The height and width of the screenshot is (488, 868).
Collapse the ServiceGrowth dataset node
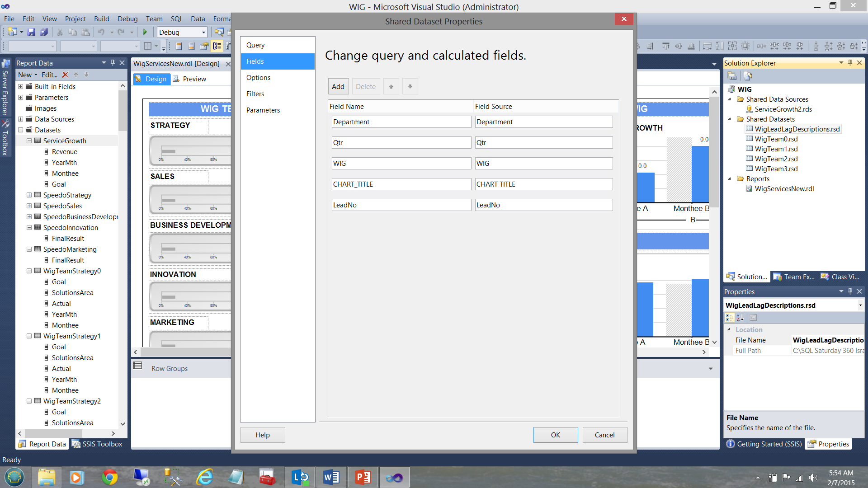pyautogui.click(x=29, y=141)
